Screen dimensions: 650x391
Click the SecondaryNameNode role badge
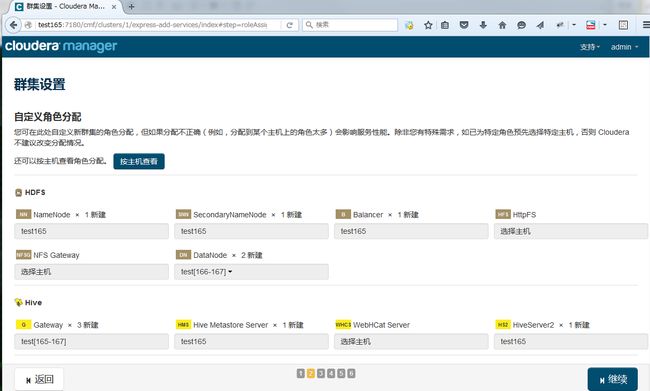point(183,214)
